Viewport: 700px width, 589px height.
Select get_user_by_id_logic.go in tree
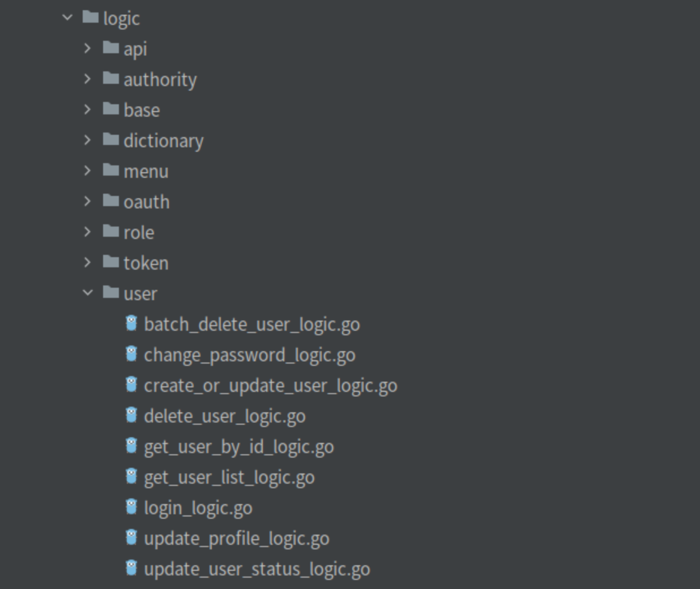click(x=238, y=447)
